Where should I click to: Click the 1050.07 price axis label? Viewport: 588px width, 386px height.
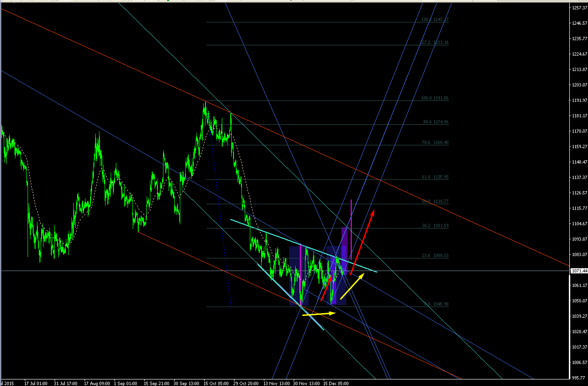coord(580,301)
